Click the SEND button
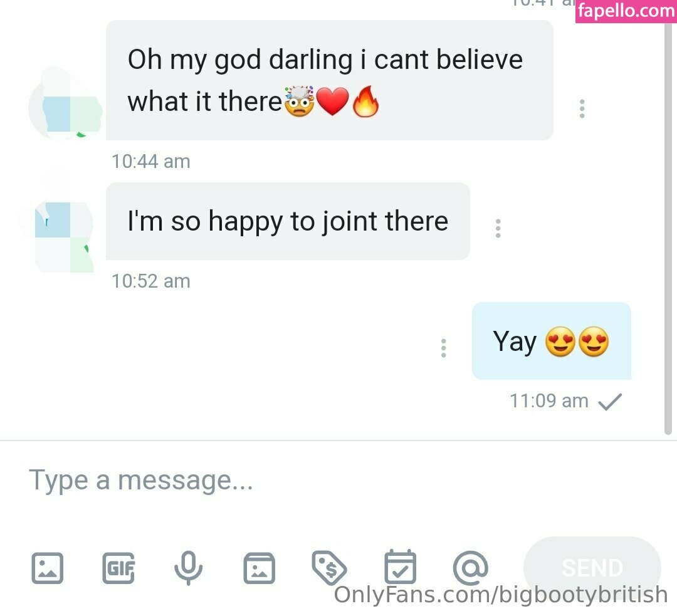Viewport: 677px width, 616px height. tap(592, 568)
